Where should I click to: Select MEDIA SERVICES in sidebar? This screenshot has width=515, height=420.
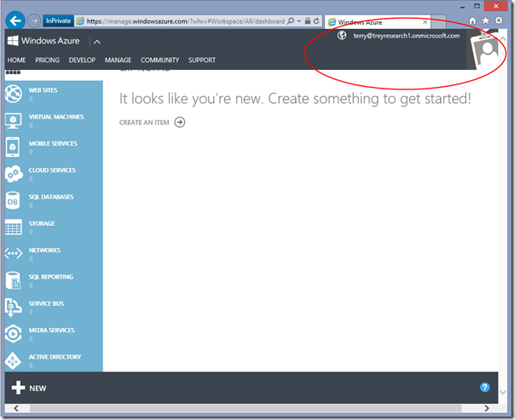tap(51, 330)
